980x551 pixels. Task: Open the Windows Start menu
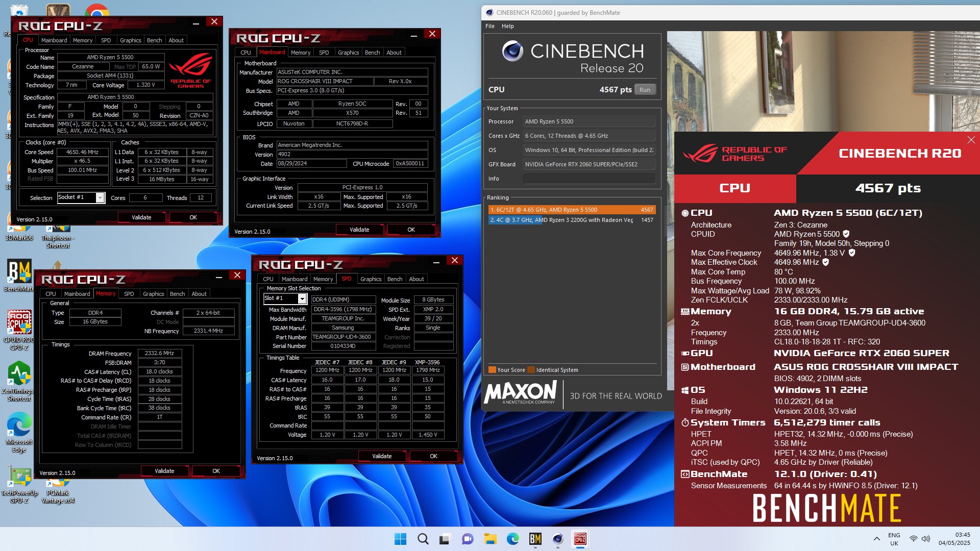click(401, 539)
